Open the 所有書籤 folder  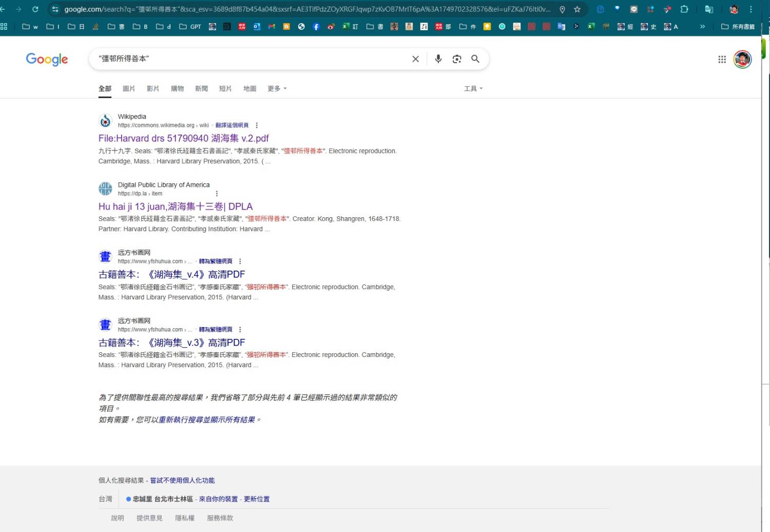point(738,27)
